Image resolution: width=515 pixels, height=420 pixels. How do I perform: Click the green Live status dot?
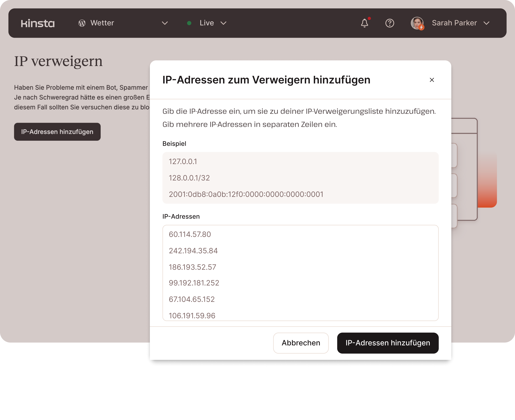[x=189, y=23]
